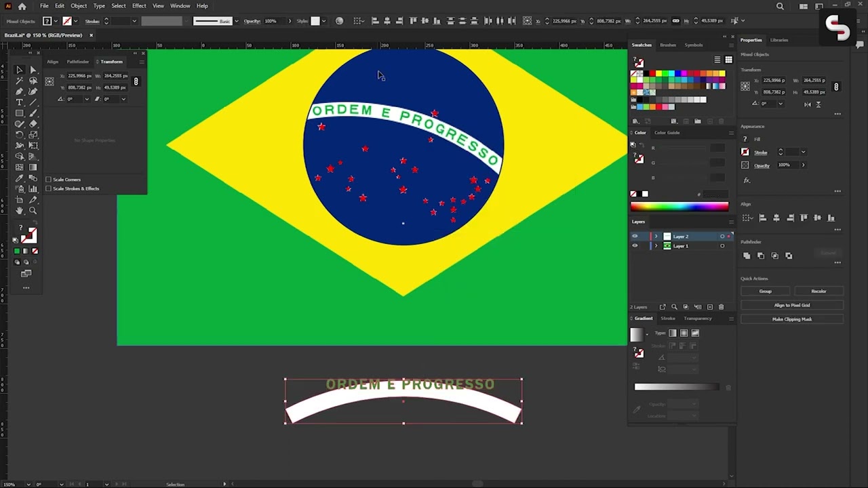Hide Layer 1 with eye icon
The width and height of the screenshot is (868, 488).
pos(635,246)
